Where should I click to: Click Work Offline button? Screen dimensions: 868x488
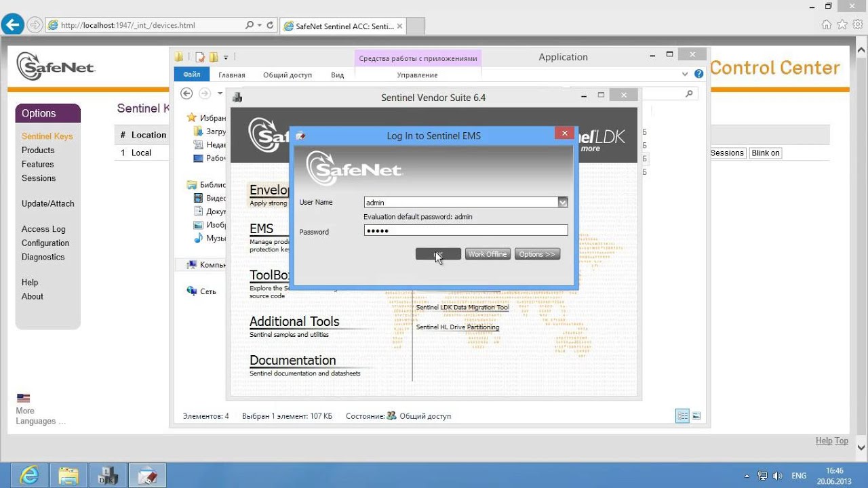488,254
